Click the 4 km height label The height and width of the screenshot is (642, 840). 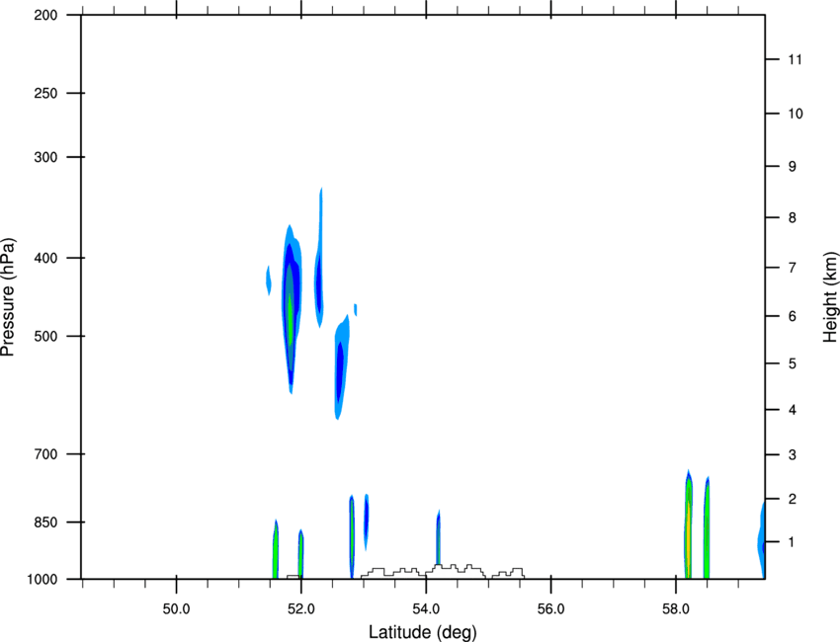coord(793,410)
